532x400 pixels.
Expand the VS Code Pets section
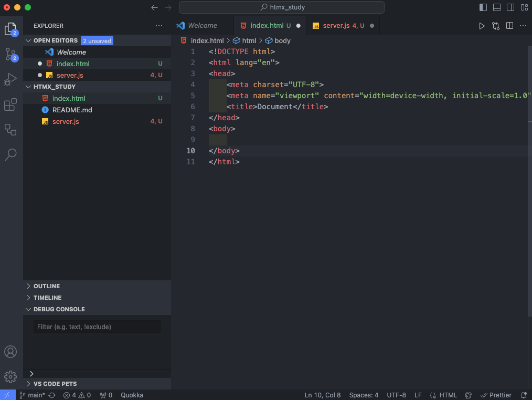28,384
